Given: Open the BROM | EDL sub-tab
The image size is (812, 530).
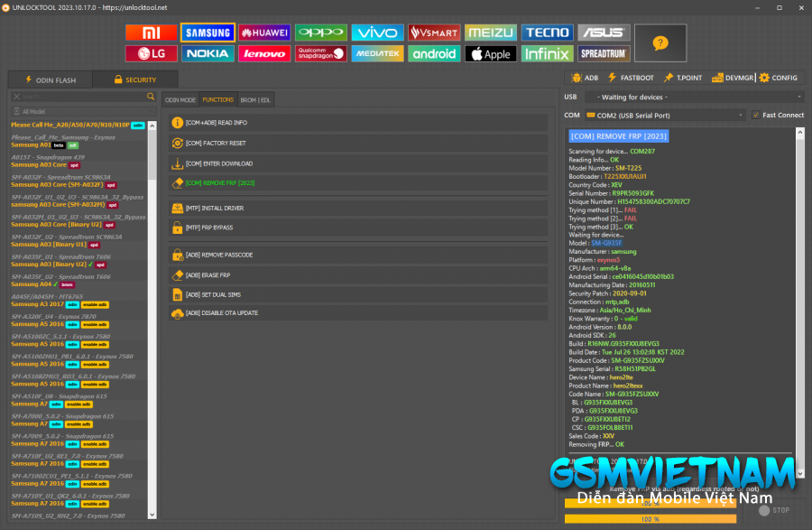Looking at the screenshot, I should click(x=255, y=100).
